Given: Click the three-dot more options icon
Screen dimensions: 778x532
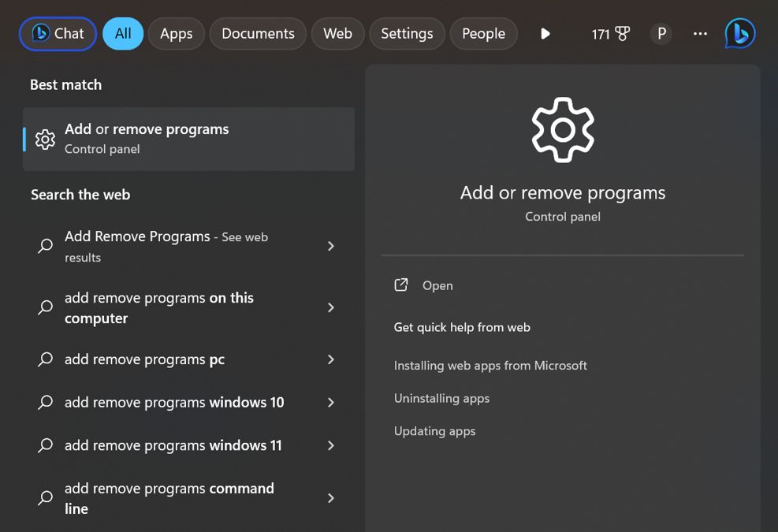Looking at the screenshot, I should pos(700,34).
